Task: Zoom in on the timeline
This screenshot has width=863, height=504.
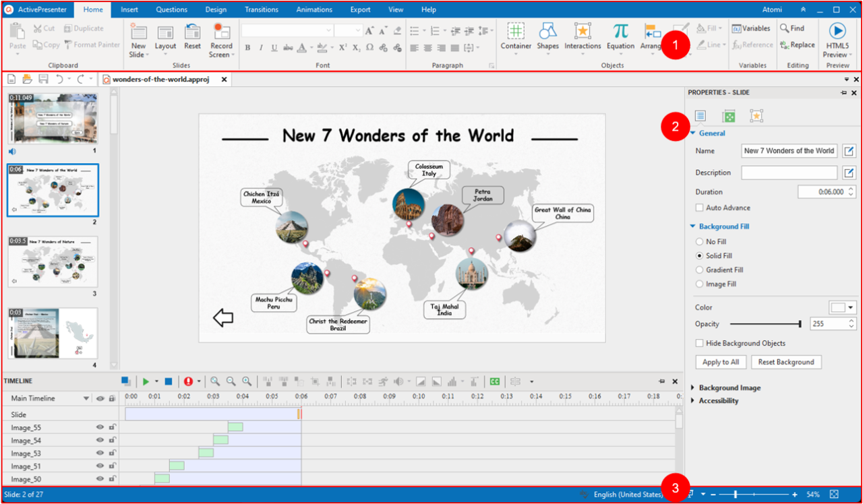Action: 247,381
